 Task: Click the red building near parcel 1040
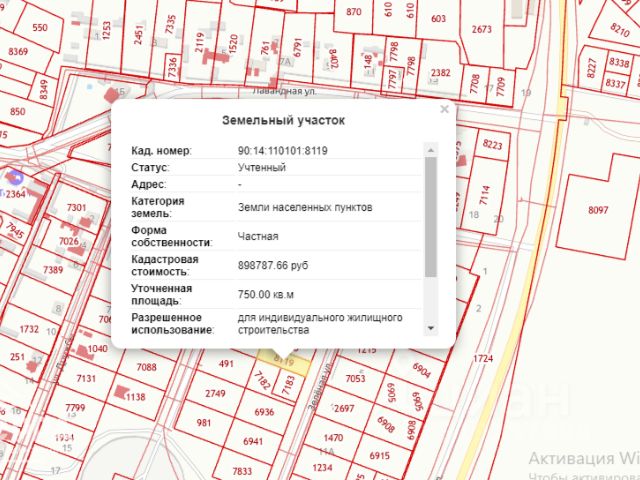click(x=82, y=351)
